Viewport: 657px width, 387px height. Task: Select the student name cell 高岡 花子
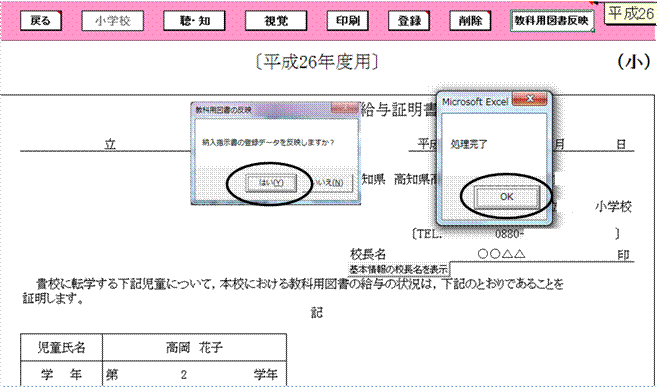click(194, 348)
